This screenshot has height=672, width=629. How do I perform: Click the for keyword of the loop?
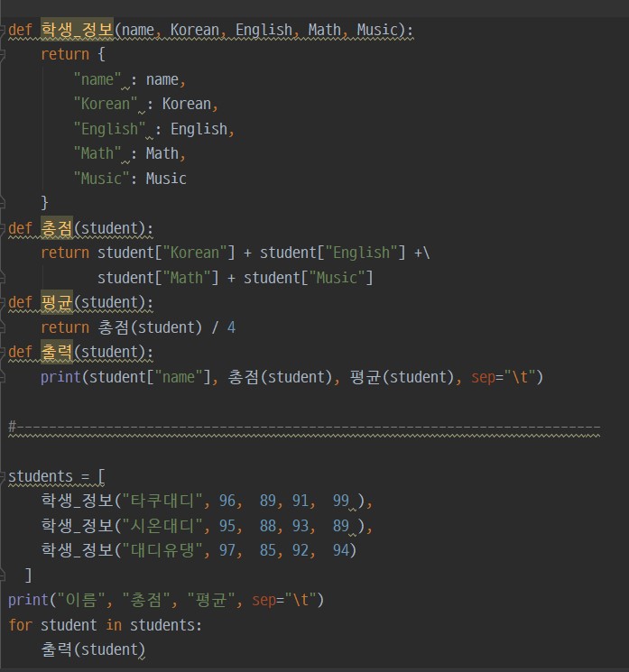pos(20,625)
